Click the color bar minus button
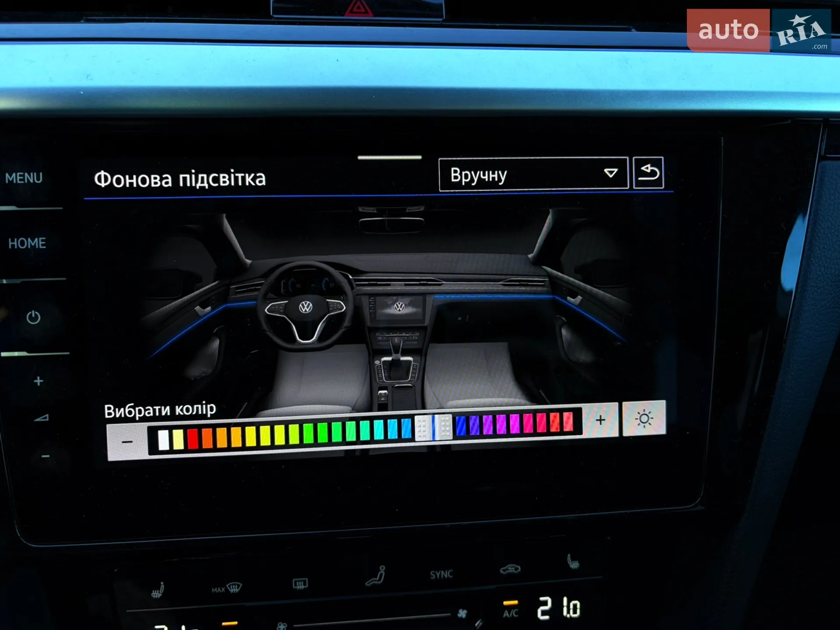This screenshot has height=630, width=840. click(127, 442)
